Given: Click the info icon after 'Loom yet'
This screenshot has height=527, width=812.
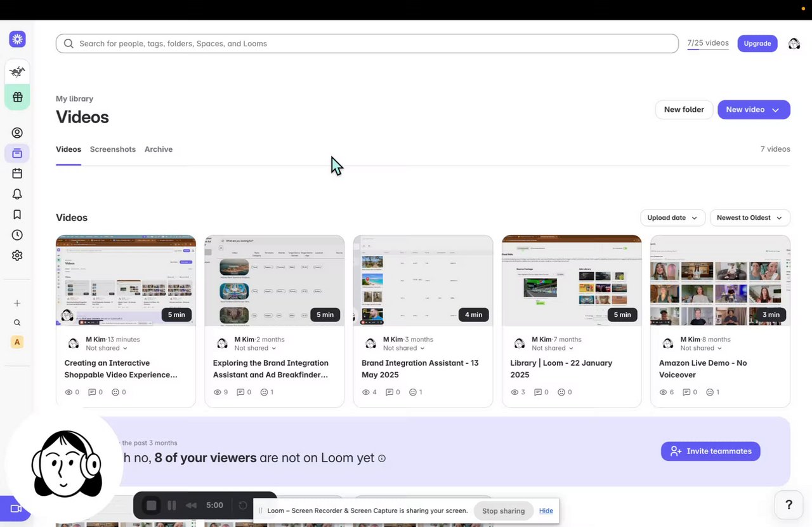Looking at the screenshot, I should point(382,458).
